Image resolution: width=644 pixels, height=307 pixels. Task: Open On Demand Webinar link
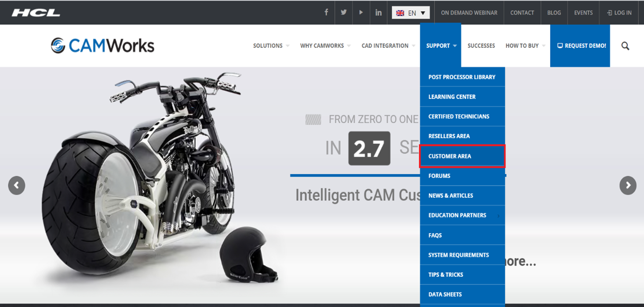469,13
